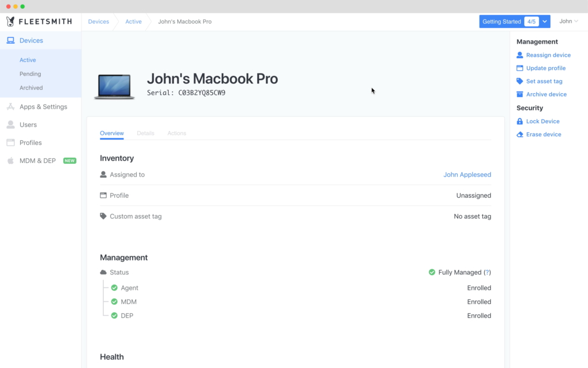Open Pending devices in sidebar
The width and height of the screenshot is (588, 368).
click(x=30, y=74)
